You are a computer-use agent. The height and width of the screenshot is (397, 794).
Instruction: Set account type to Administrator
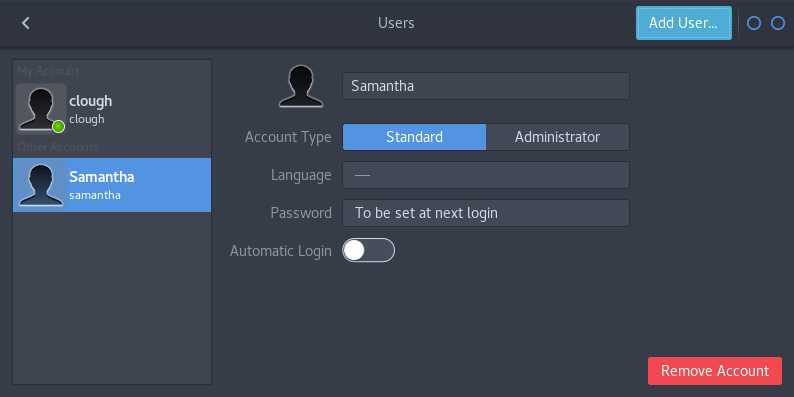coord(558,137)
